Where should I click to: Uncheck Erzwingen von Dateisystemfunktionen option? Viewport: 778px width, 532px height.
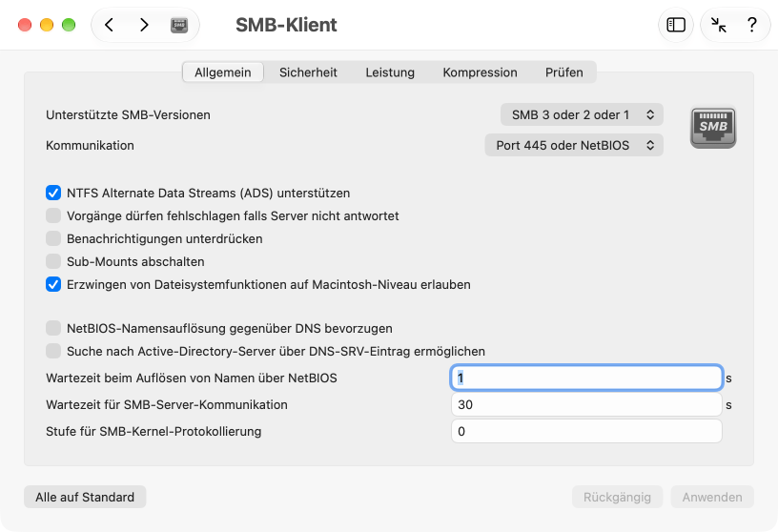53,284
